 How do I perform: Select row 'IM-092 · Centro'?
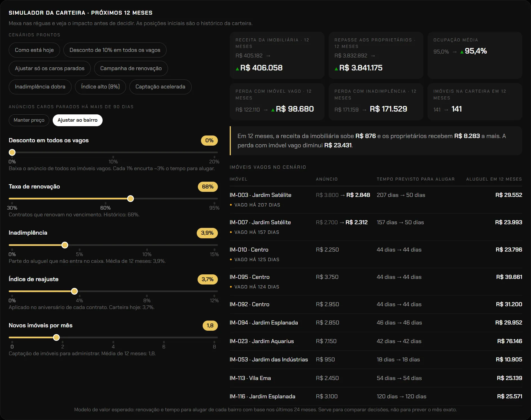[x=376, y=305]
